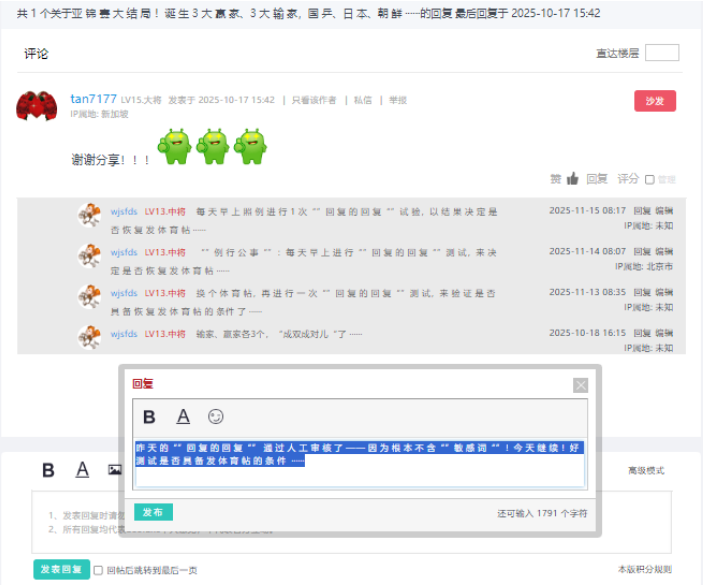The image size is (703, 585).
Task: Click the 只看该作者 link
Action: click(312, 100)
